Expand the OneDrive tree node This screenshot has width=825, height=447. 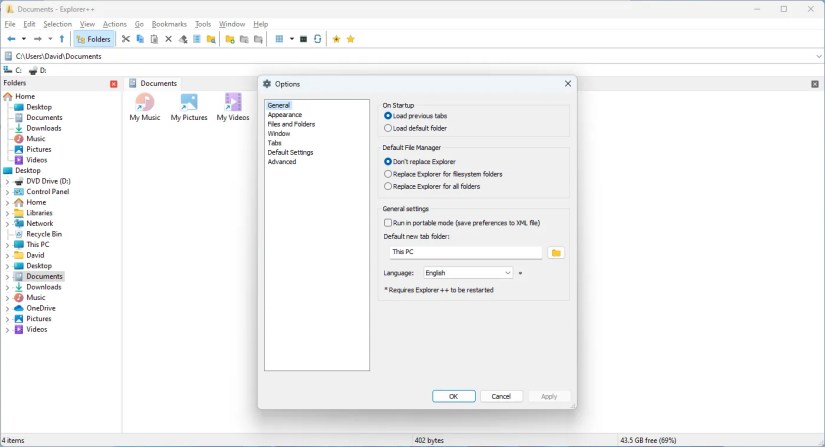pos(7,308)
